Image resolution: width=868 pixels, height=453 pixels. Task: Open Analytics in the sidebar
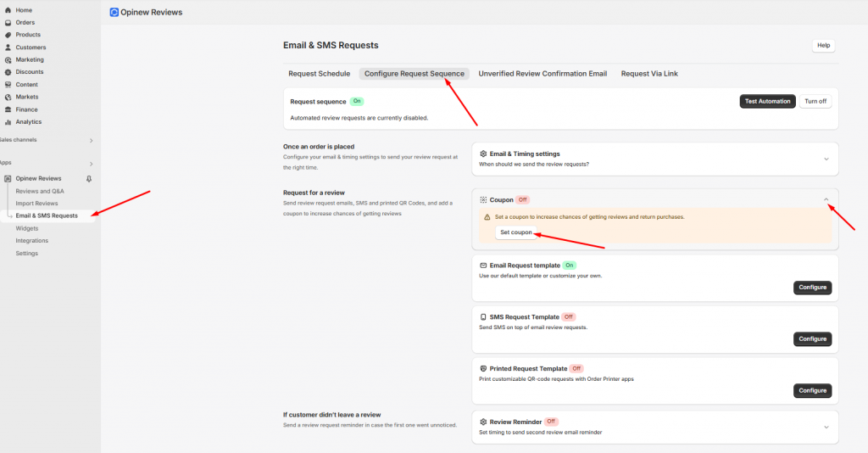[x=28, y=122]
